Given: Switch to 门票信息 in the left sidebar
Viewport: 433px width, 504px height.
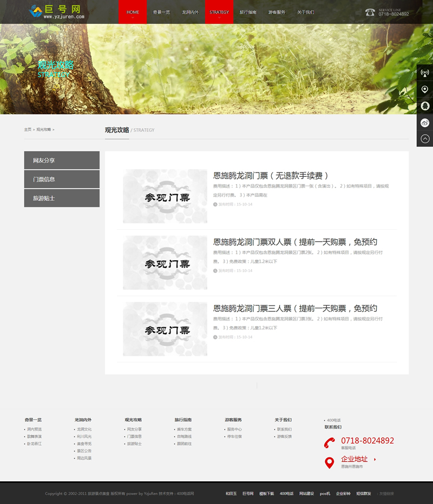Looking at the screenshot, I should pyautogui.click(x=62, y=179).
